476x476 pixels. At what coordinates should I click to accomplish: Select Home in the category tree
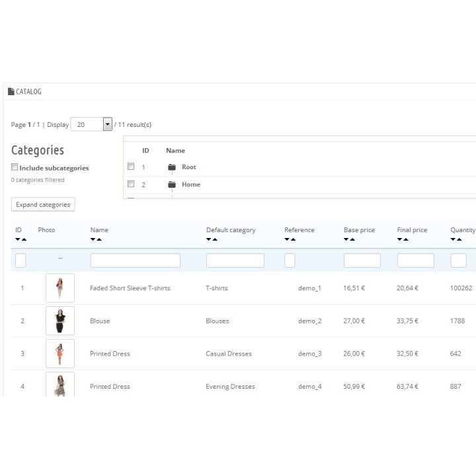(x=191, y=184)
